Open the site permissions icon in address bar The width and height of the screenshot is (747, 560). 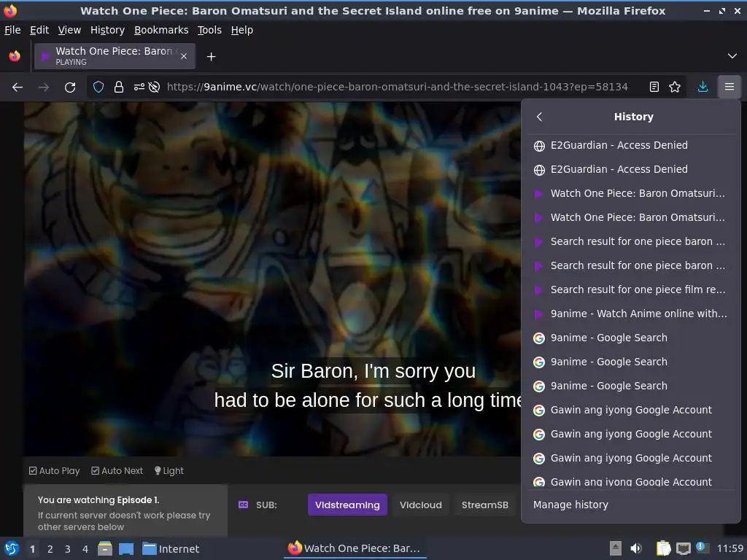click(x=139, y=87)
